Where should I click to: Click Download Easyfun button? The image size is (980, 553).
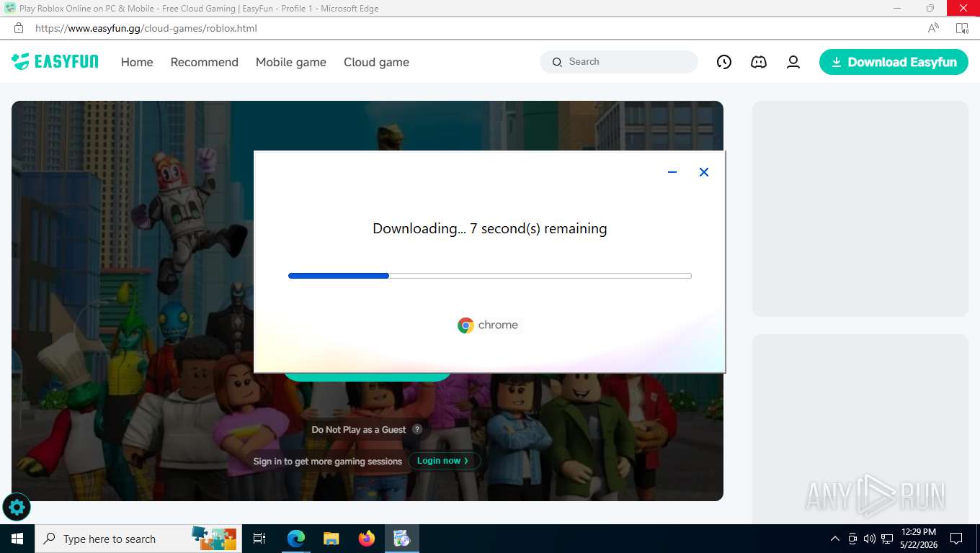(894, 62)
